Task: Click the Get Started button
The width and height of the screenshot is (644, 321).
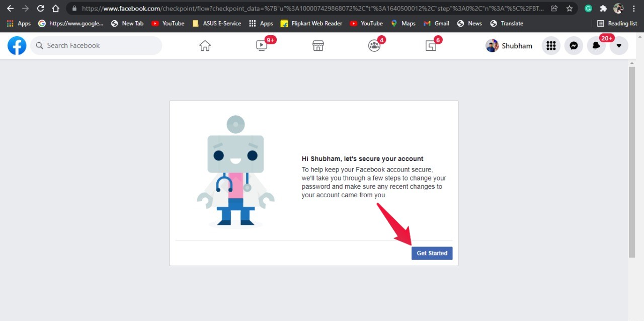Action: coord(432,253)
